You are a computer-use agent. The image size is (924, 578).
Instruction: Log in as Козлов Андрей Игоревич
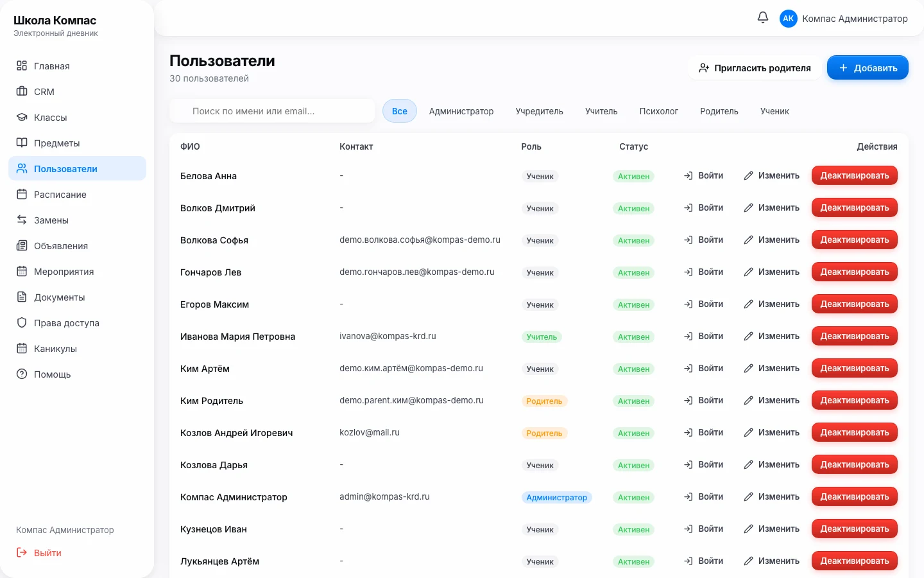click(x=703, y=432)
